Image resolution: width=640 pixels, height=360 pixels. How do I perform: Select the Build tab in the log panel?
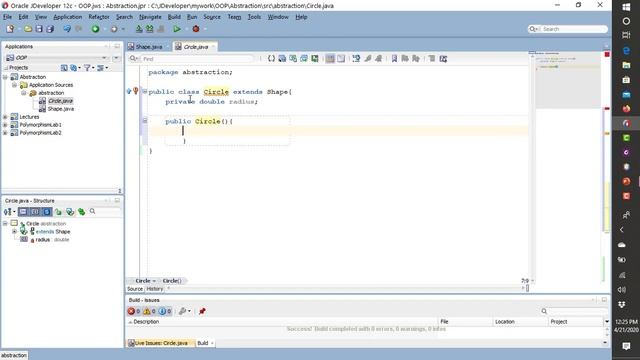click(203, 343)
